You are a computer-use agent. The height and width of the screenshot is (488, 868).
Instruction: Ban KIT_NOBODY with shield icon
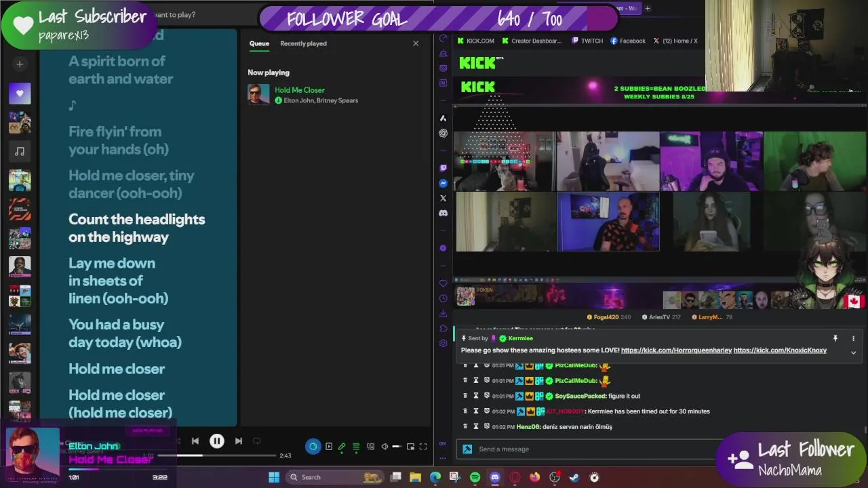pos(486,411)
